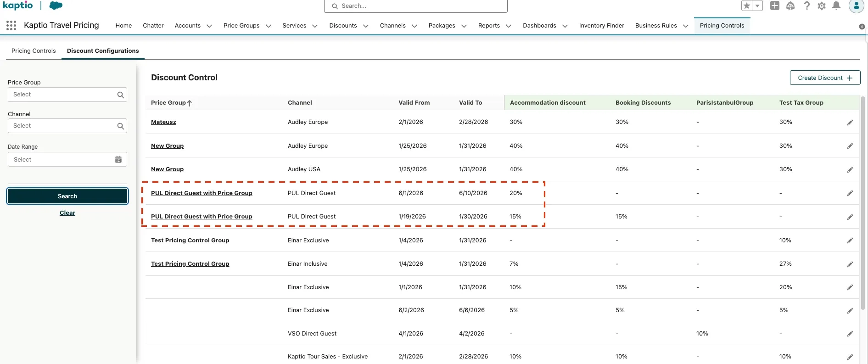
Task: Open the Business Rules dropdown arrow
Action: coord(686,26)
